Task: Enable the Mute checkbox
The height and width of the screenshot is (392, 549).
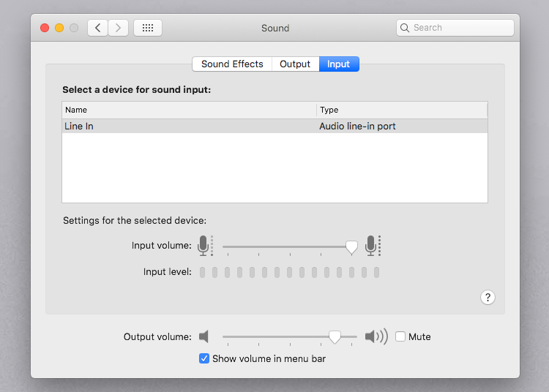Action: (400, 336)
